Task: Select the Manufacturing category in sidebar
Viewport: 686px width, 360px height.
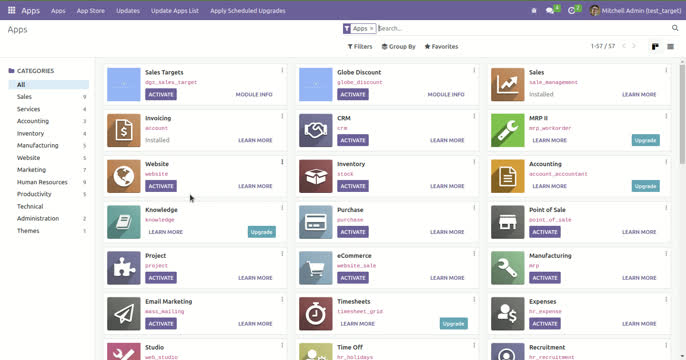Action: tap(38, 145)
